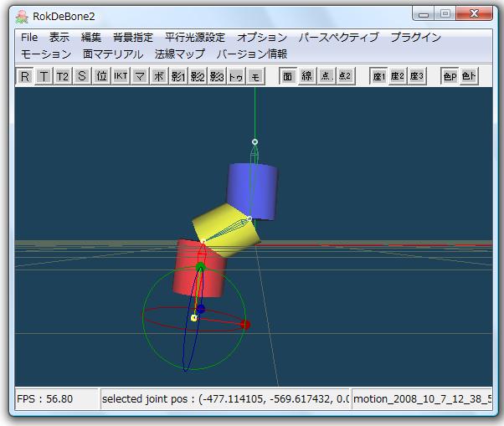Click the 色P color button
The width and height of the screenshot is (504, 426).
[450, 76]
